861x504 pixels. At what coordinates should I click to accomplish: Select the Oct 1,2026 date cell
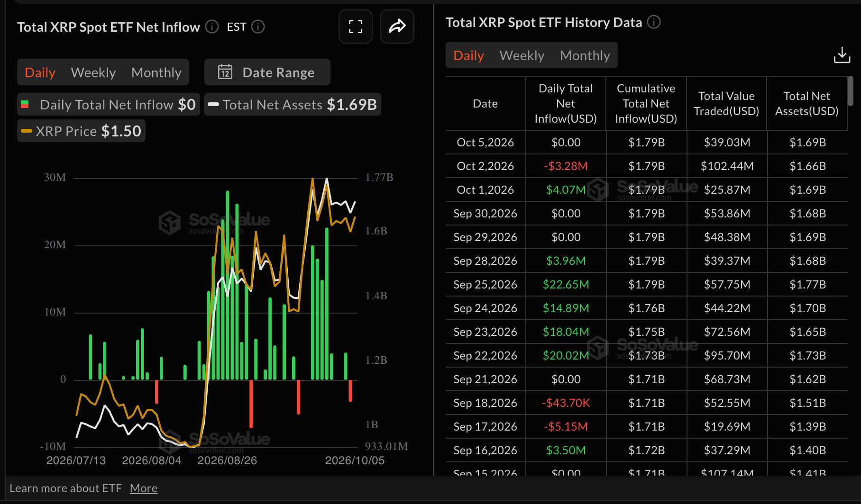tap(485, 189)
